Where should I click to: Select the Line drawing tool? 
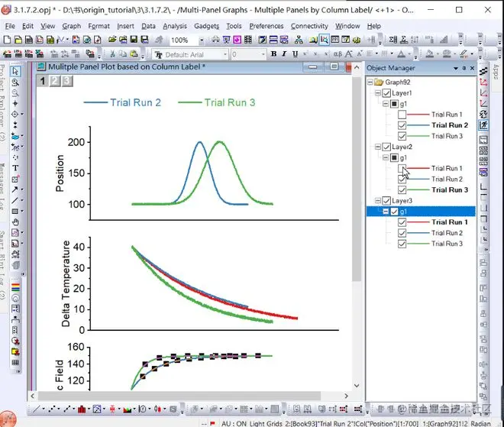15,201
